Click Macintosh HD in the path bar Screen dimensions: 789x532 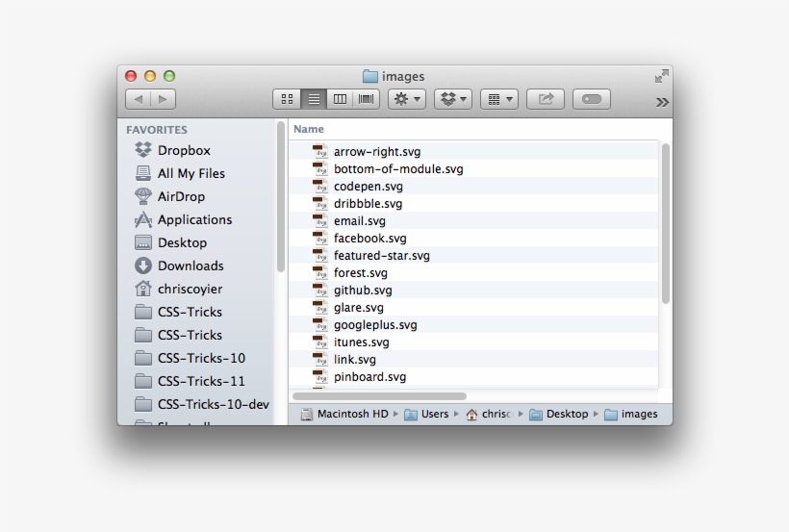pos(344,414)
